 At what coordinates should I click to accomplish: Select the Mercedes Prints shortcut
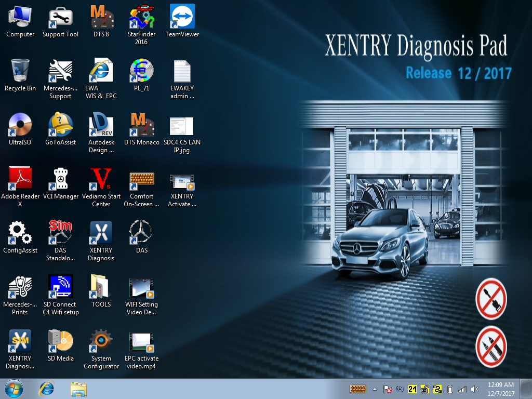click(x=20, y=295)
